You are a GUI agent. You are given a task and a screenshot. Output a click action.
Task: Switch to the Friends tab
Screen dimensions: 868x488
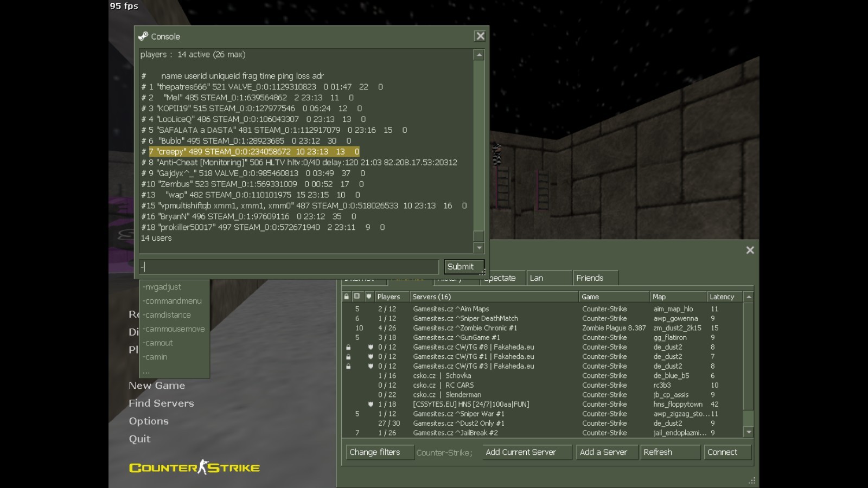pos(596,278)
